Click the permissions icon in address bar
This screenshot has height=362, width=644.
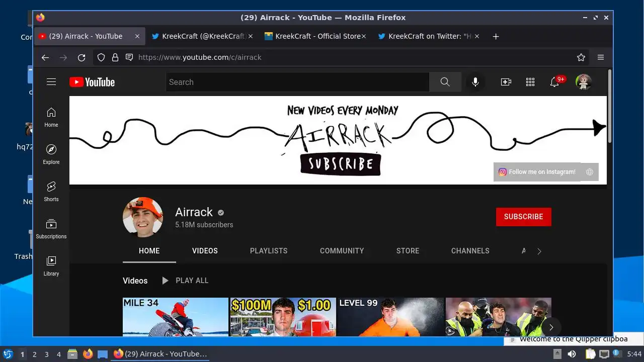click(x=129, y=57)
